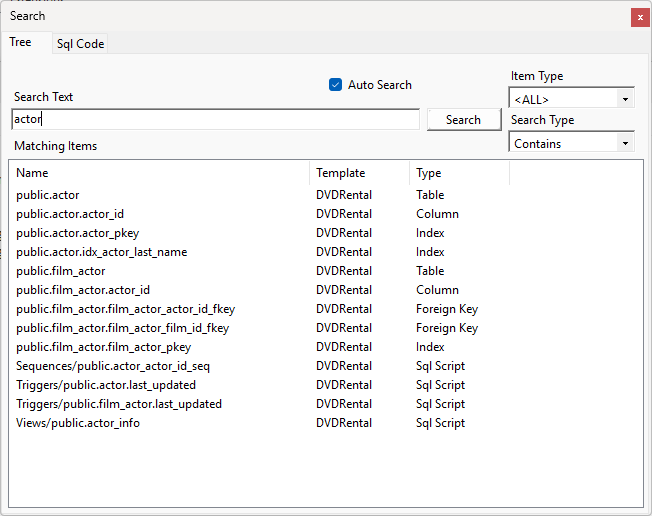Switch to the Sql Code tab

[80, 44]
